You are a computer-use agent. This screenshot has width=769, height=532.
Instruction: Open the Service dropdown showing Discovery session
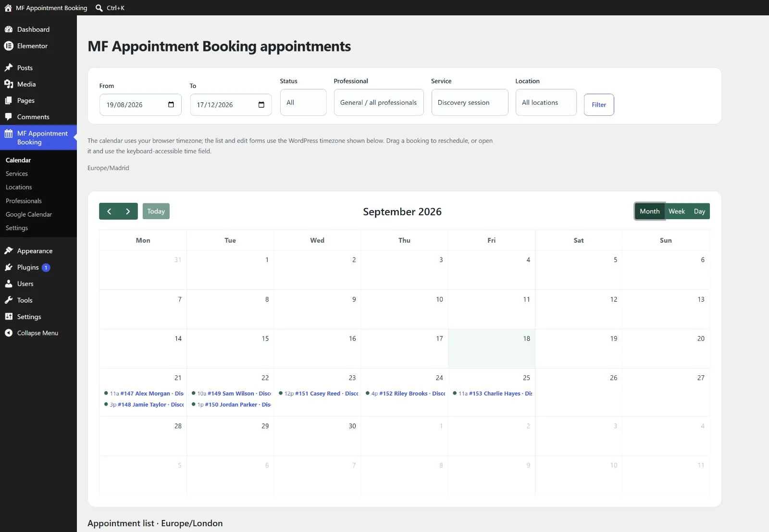tap(470, 102)
